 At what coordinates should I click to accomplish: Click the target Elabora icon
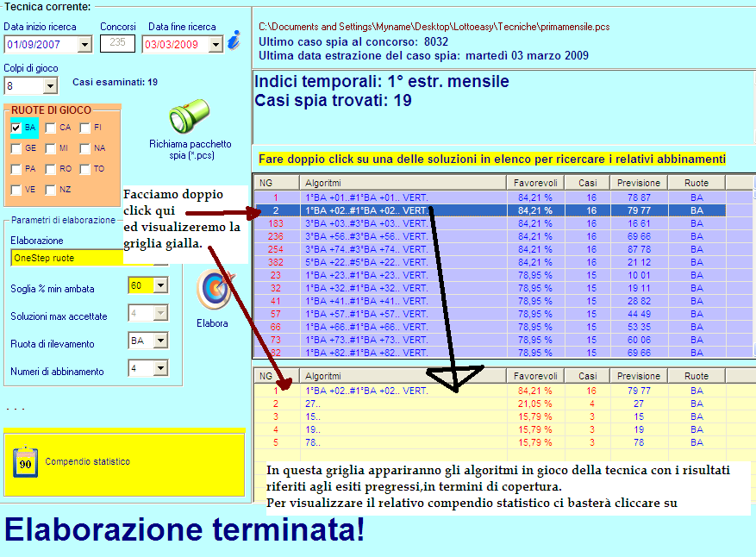pyautogui.click(x=215, y=290)
